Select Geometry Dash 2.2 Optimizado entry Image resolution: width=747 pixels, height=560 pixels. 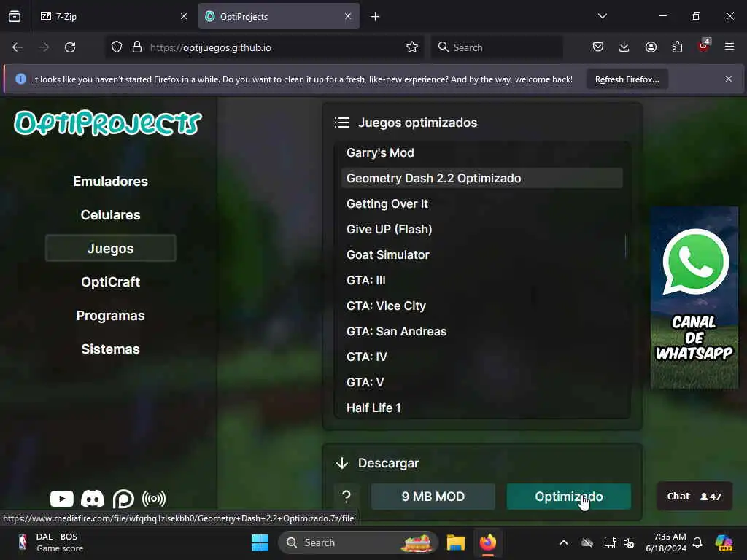point(481,178)
